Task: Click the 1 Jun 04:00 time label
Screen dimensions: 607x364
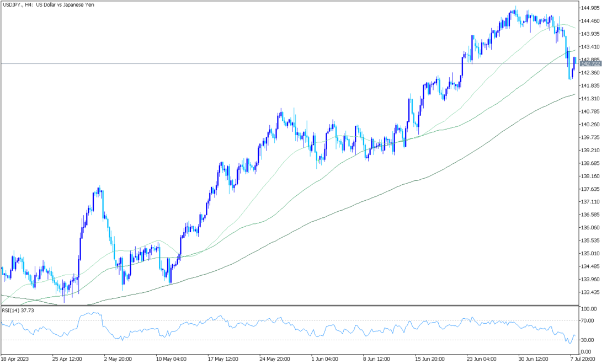Action: [x=325, y=359]
